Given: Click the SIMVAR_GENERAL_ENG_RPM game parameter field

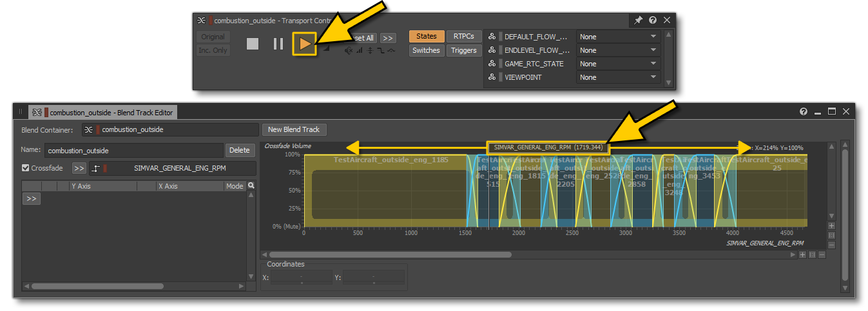Looking at the screenshot, I should 173,168.
